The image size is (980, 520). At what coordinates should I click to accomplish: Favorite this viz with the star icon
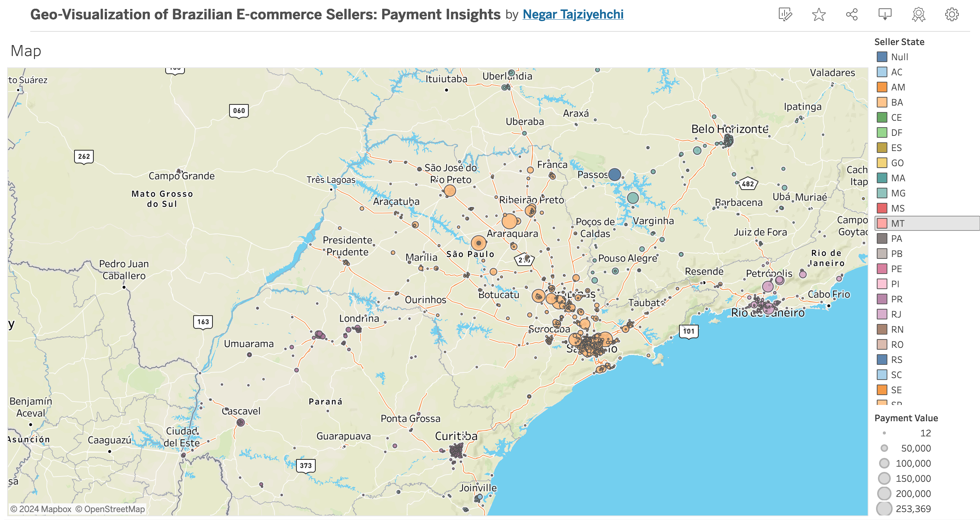[x=818, y=14]
